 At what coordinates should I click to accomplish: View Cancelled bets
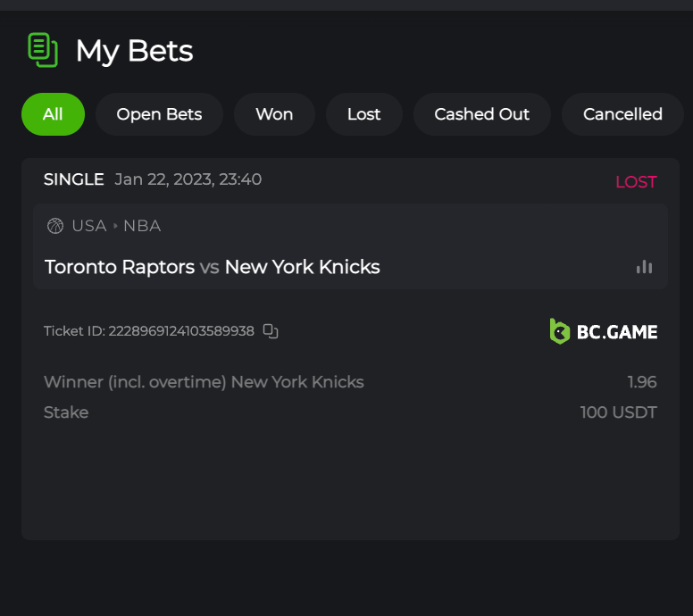coord(622,114)
